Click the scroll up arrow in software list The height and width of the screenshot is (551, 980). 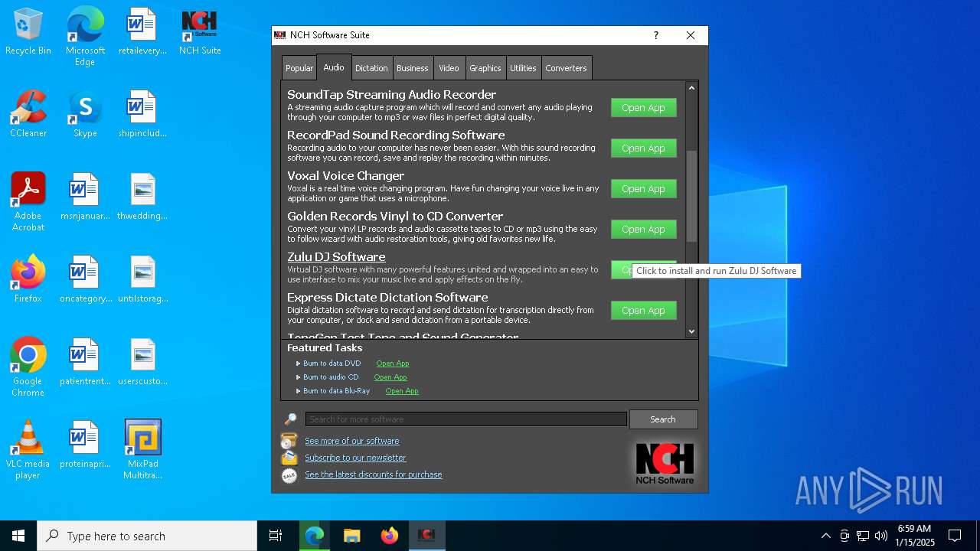point(691,88)
